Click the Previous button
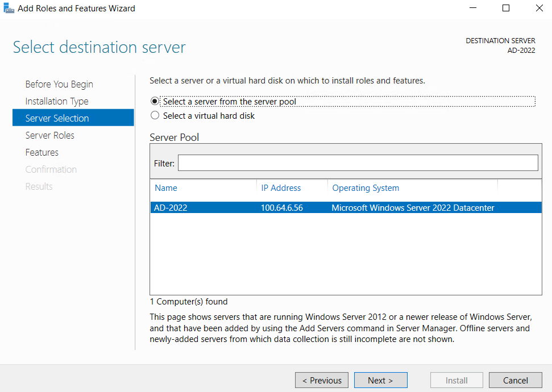Image resolution: width=552 pixels, height=392 pixels. coord(321,380)
